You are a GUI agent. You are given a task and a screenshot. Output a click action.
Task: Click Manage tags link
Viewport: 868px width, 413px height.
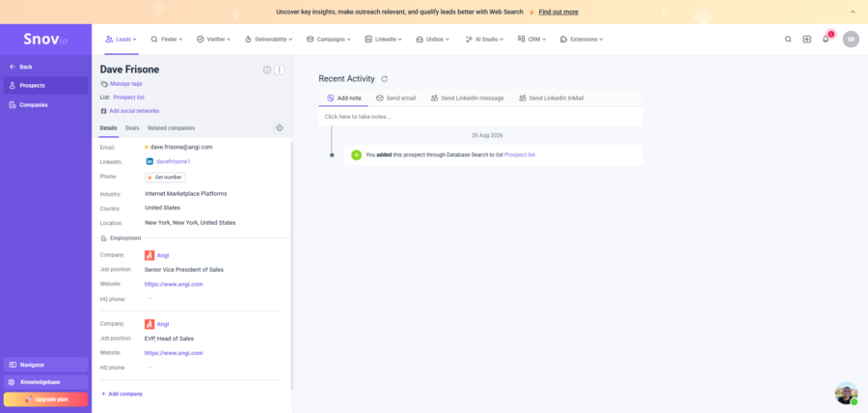tap(125, 84)
